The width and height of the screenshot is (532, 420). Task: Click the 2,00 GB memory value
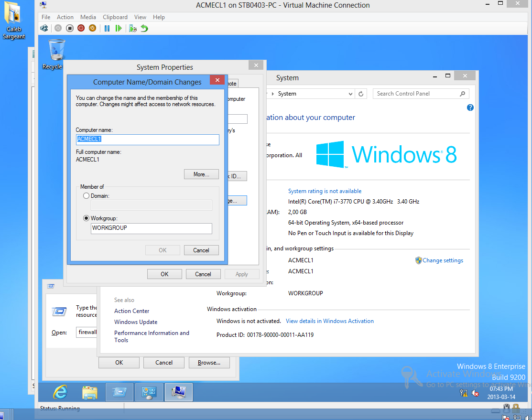click(x=297, y=212)
